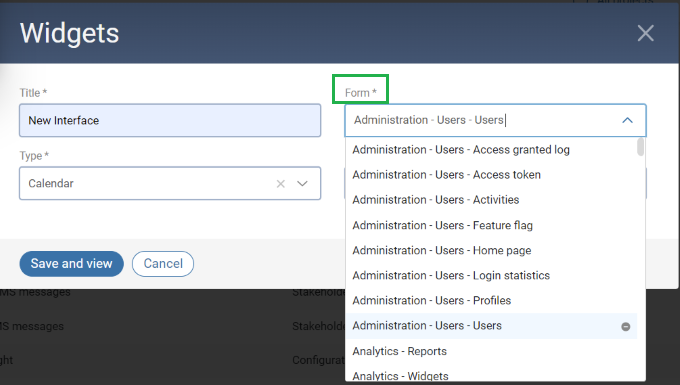Select Administration - Users - Access token
The image size is (680, 385).
point(491,175)
